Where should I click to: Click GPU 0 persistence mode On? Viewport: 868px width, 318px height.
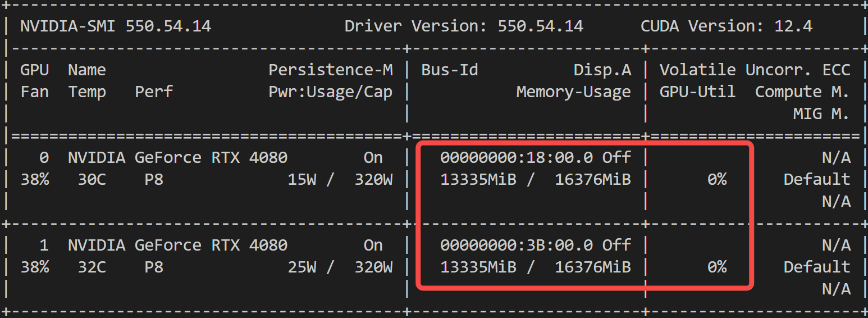[373, 157]
